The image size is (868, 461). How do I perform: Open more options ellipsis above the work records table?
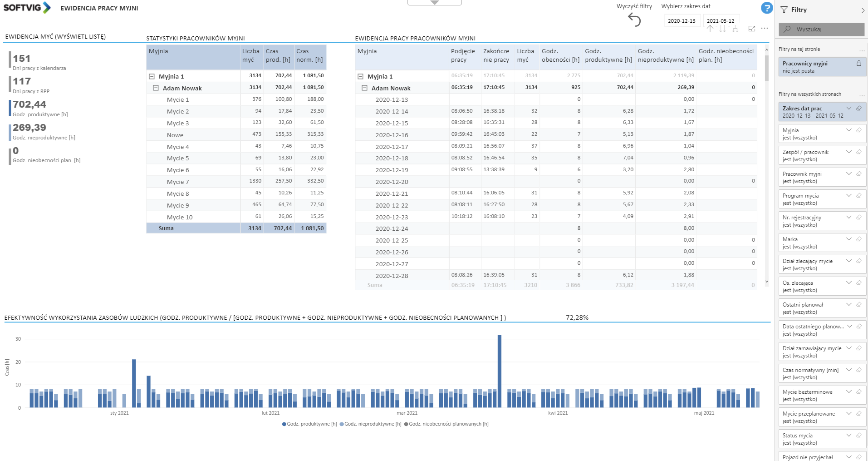765,29
